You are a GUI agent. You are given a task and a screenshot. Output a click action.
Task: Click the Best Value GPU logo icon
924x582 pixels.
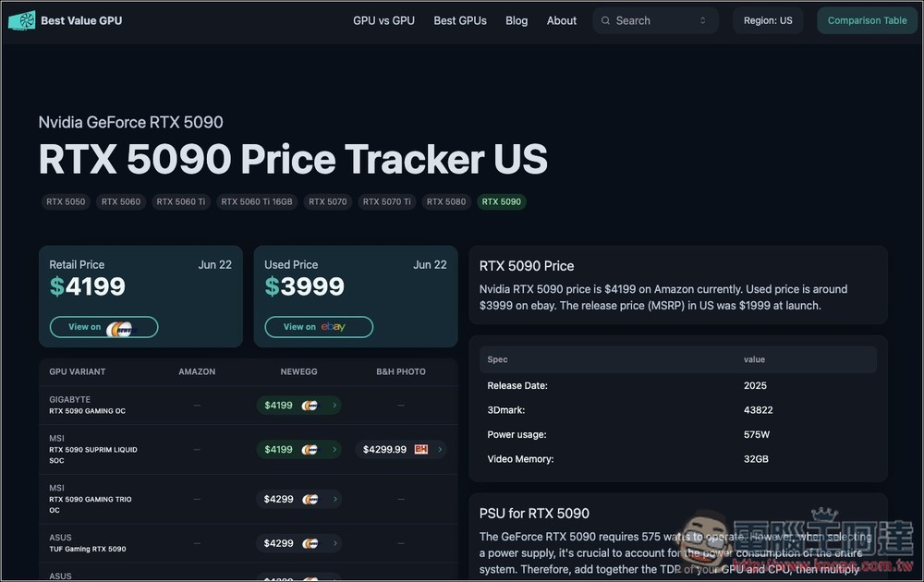click(x=22, y=20)
